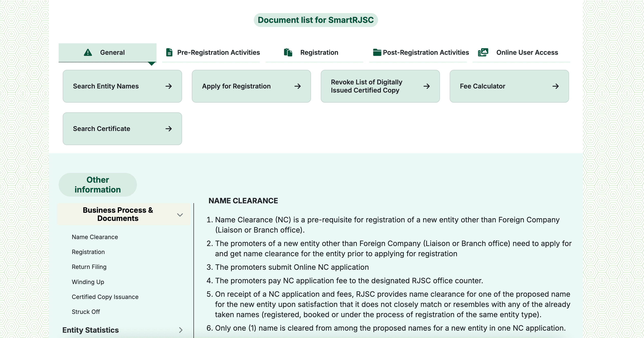Click the Other information badge
The width and height of the screenshot is (644, 338).
click(x=97, y=185)
